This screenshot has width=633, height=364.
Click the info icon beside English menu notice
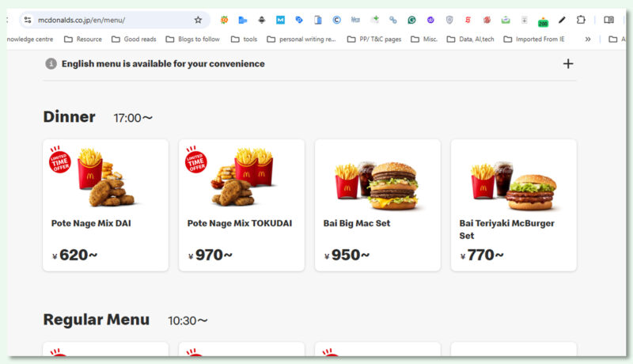coord(51,64)
